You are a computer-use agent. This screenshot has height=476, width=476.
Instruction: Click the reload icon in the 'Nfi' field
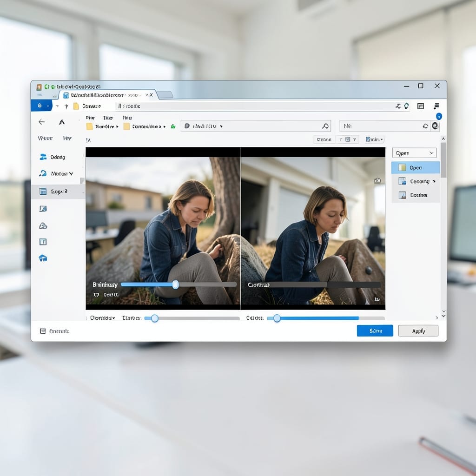425,126
